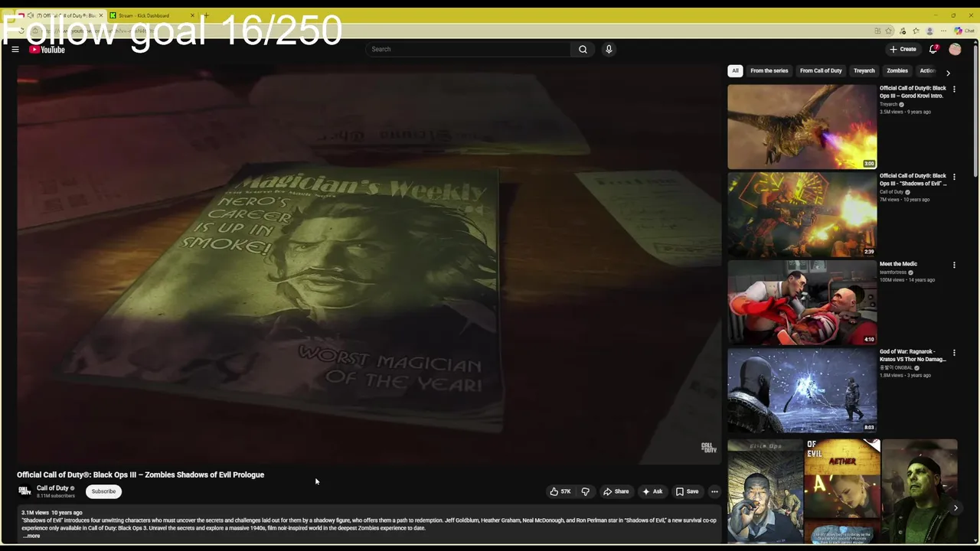Open the Short showing a man smoking

pyautogui.click(x=765, y=491)
